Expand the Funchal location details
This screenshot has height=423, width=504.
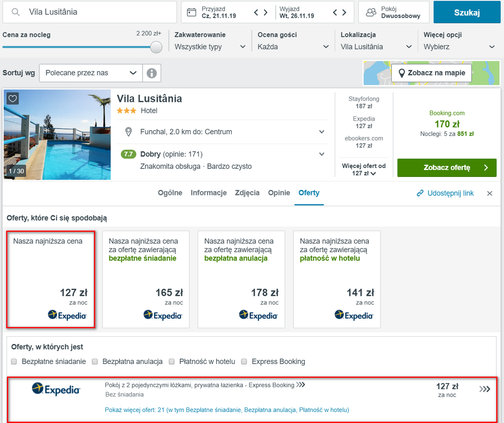click(322, 132)
